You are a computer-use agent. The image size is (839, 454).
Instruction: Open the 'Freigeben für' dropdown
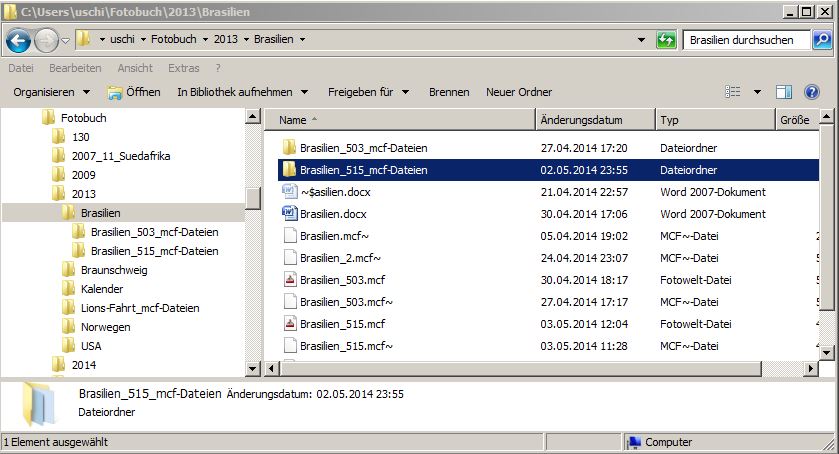coord(368,92)
